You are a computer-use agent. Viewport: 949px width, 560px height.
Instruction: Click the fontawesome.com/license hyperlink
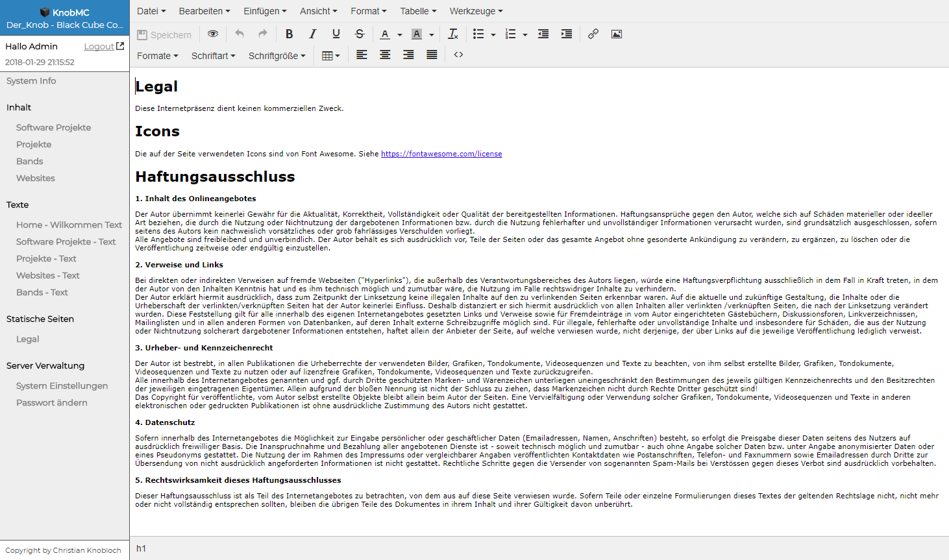(x=441, y=154)
